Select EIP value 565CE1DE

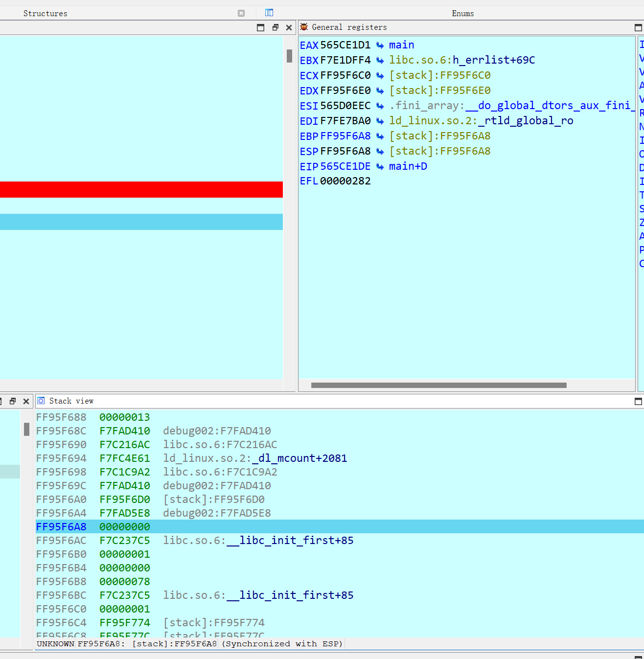click(x=345, y=166)
